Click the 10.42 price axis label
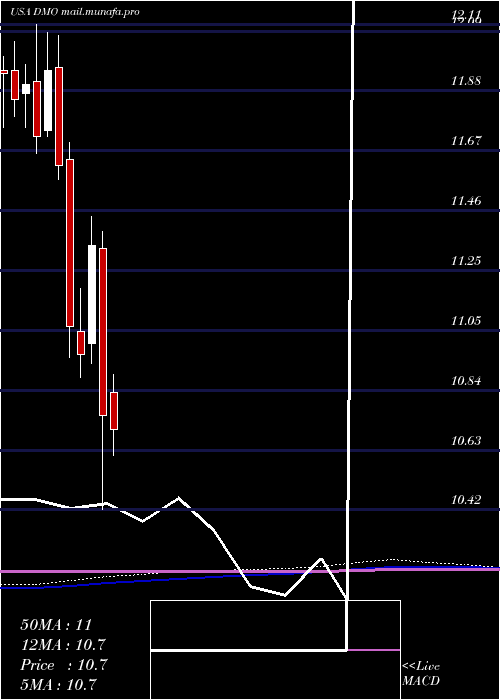Image resolution: width=500 pixels, height=700 pixels. [466, 500]
